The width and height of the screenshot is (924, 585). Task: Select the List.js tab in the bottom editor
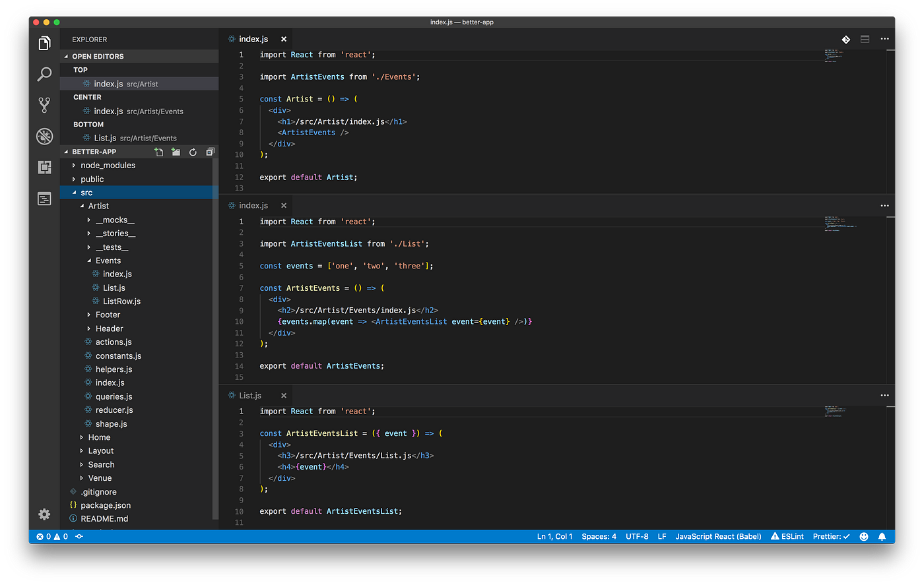click(251, 395)
